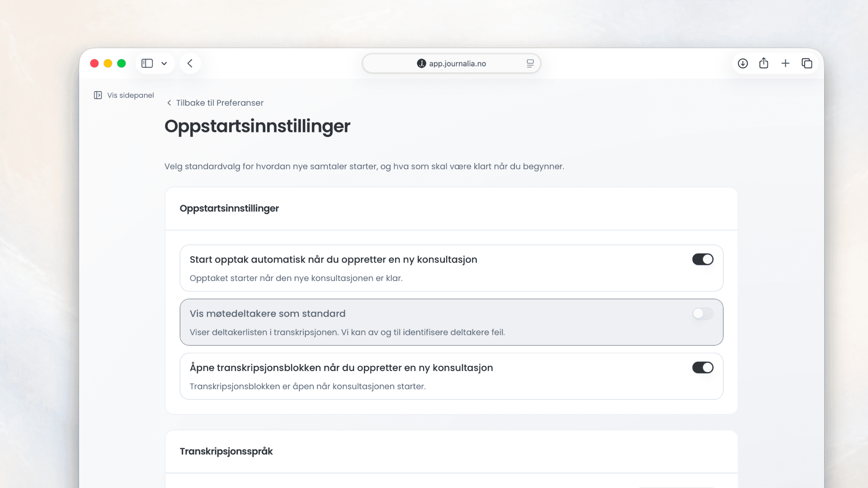Click the Vis sidepanel icon
Screen dimensions: 868x488
click(98, 95)
